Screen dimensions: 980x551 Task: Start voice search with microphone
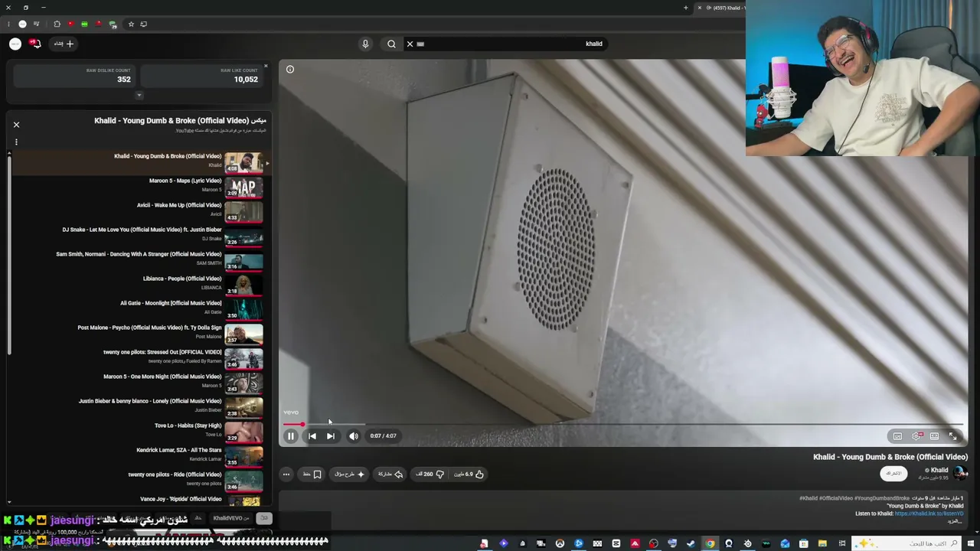pos(365,44)
